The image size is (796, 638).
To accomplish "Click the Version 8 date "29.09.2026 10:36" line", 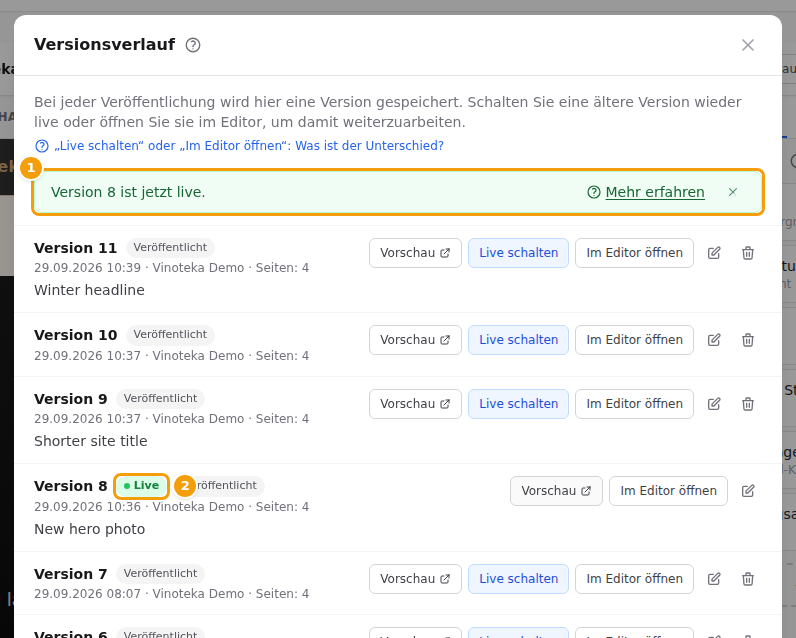I will (x=172, y=507).
